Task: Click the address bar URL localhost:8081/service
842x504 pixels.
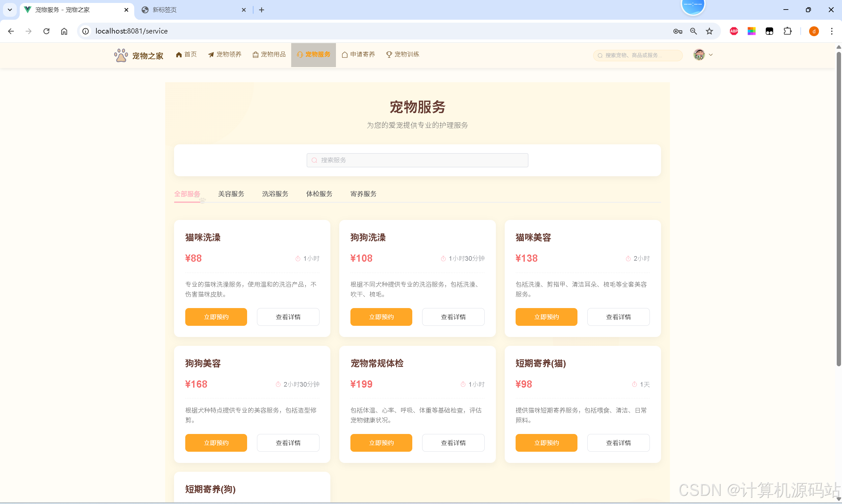Action: [x=132, y=31]
